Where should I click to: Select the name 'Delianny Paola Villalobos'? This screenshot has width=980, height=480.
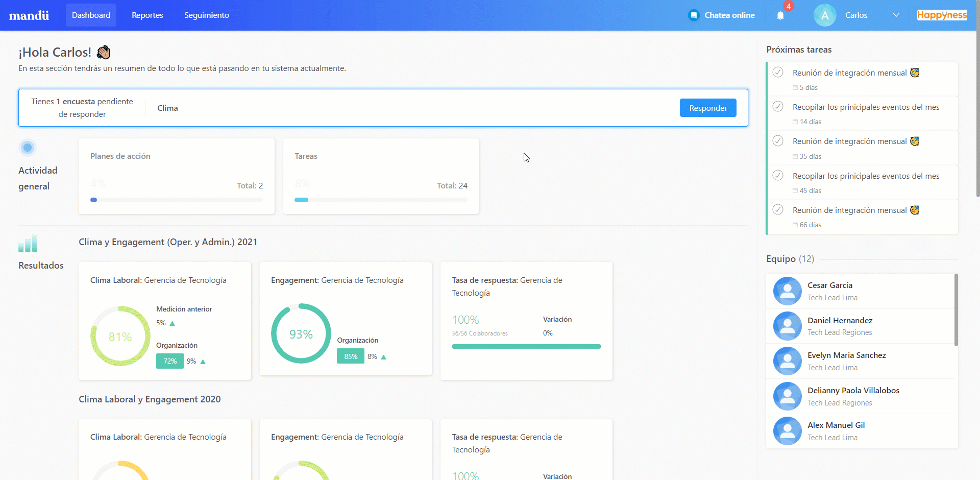[853, 391]
